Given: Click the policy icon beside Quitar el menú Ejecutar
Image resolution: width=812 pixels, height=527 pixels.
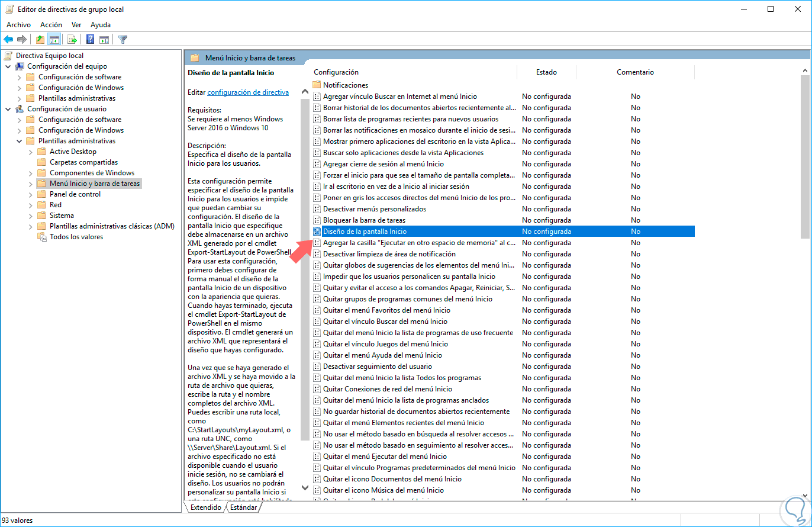Looking at the screenshot, I should (317, 457).
